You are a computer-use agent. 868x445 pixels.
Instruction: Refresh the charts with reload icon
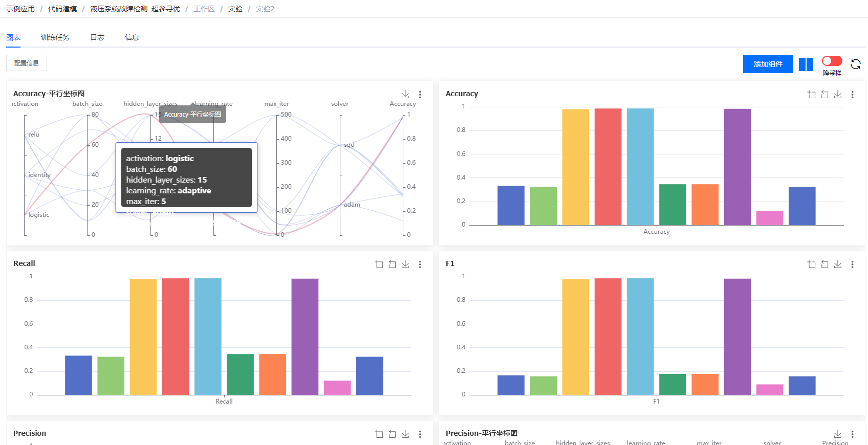(856, 64)
